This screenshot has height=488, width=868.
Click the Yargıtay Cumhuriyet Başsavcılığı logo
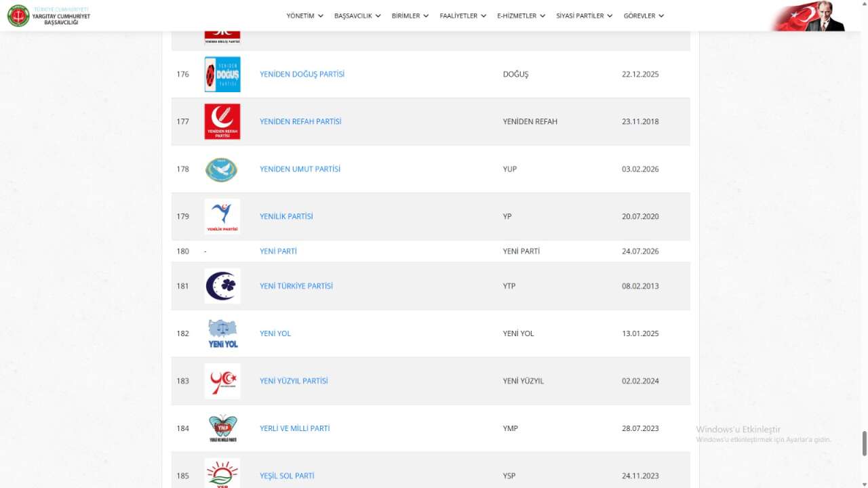coord(48,16)
